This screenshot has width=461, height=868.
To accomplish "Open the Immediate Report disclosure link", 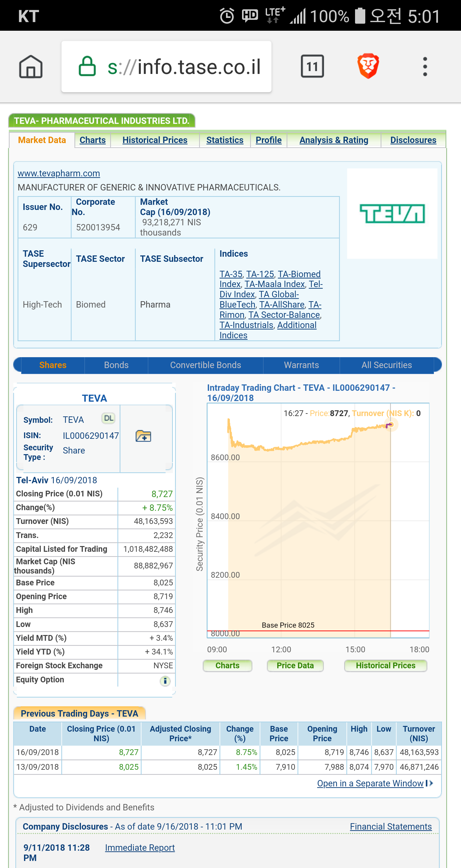I will [140, 848].
